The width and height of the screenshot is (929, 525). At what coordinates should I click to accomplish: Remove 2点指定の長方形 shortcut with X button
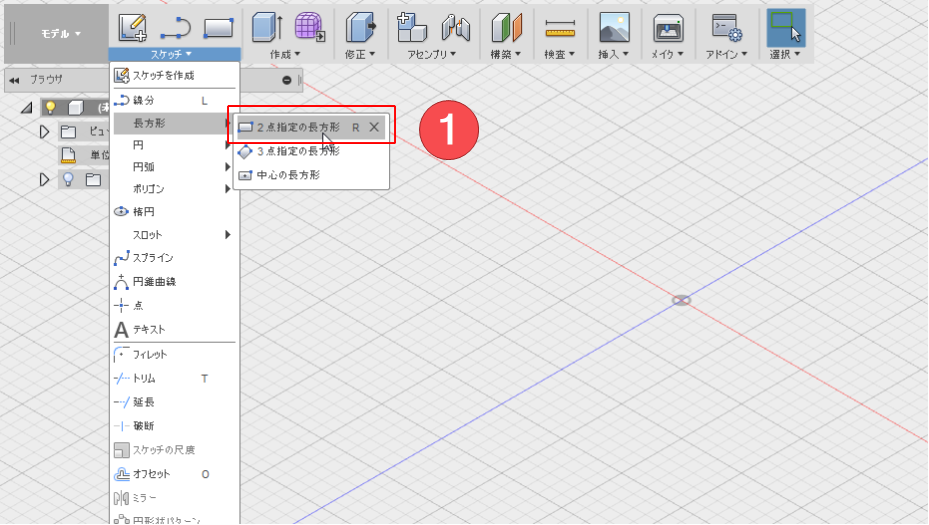pos(374,127)
